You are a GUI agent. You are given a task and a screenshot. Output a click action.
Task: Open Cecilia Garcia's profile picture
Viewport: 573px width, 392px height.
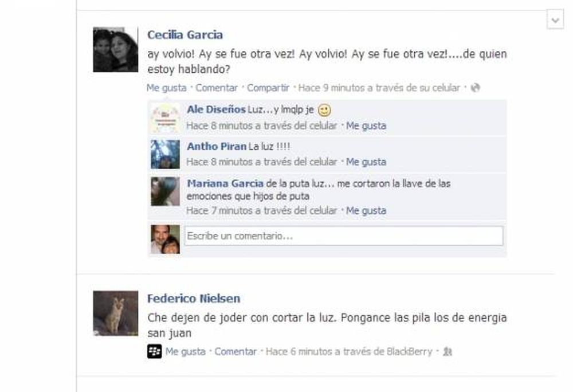(x=116, y=49)
